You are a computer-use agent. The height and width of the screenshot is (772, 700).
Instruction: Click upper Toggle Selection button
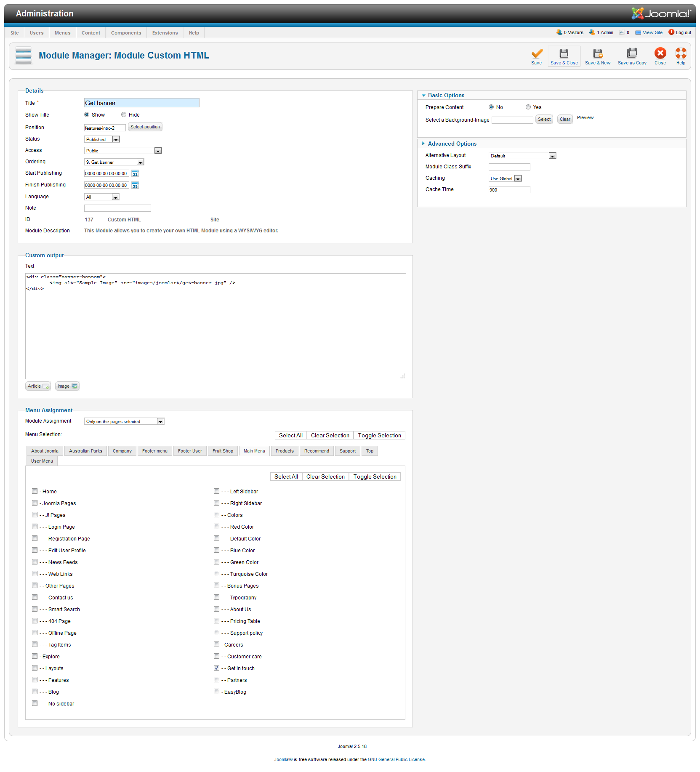[x=379, y=436]
